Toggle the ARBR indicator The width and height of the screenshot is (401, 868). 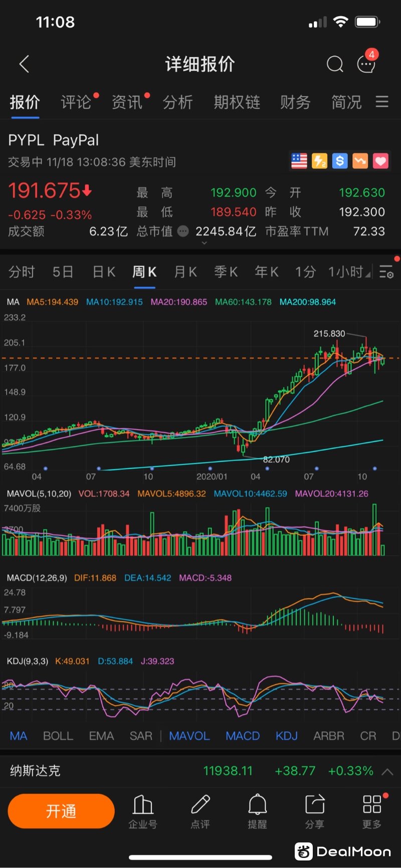point(329,736)
